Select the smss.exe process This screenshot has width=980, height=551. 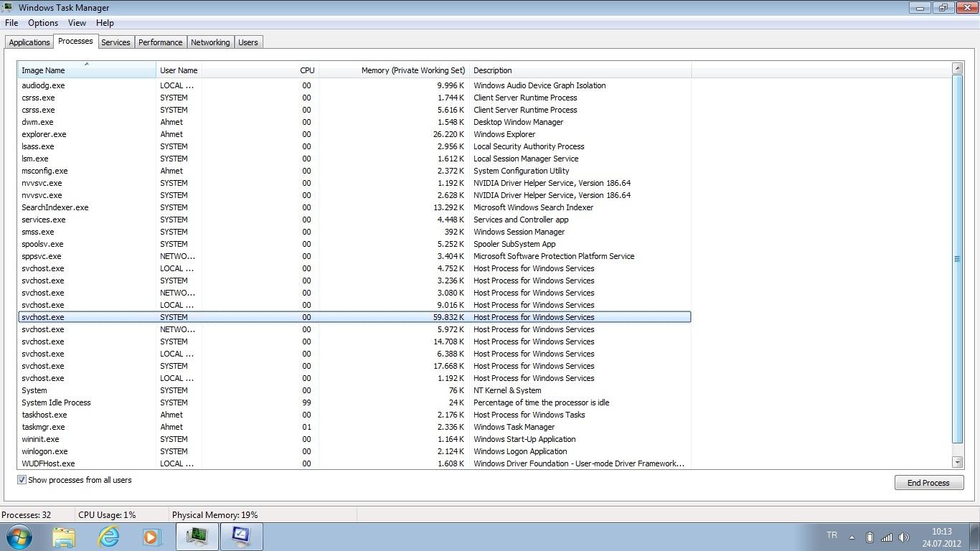point(354,232)
